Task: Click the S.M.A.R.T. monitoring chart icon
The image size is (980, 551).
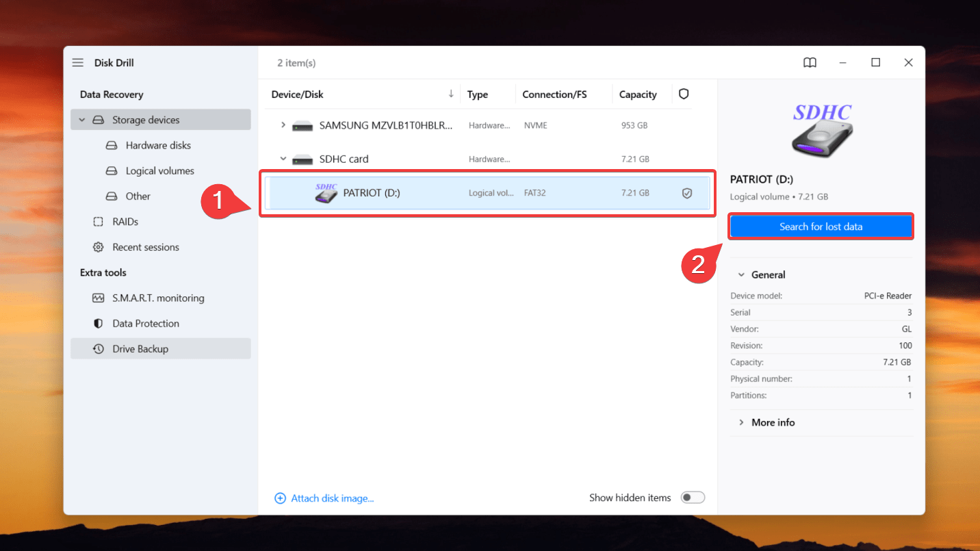Action: pos(99,298)
